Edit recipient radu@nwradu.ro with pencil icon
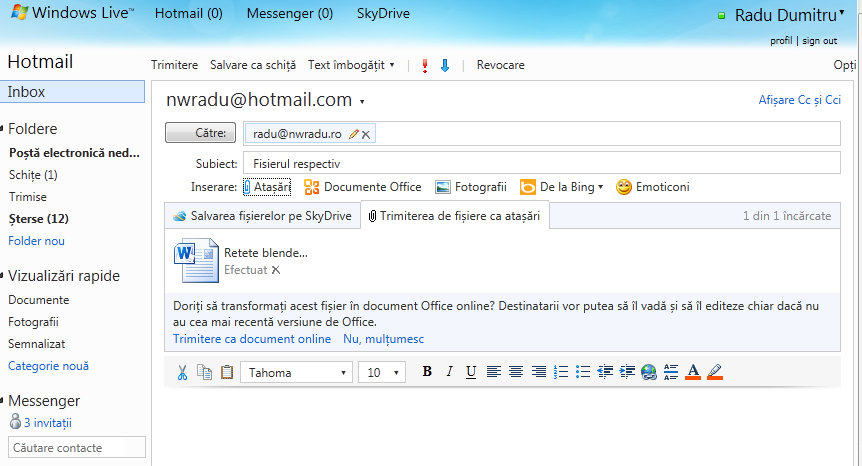 coord(353,134)
